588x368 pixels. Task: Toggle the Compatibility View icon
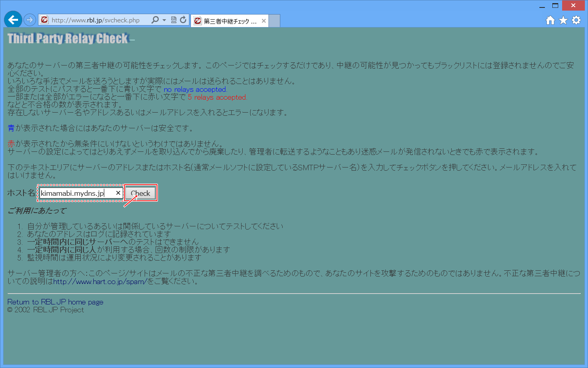[x=174, y=20]
